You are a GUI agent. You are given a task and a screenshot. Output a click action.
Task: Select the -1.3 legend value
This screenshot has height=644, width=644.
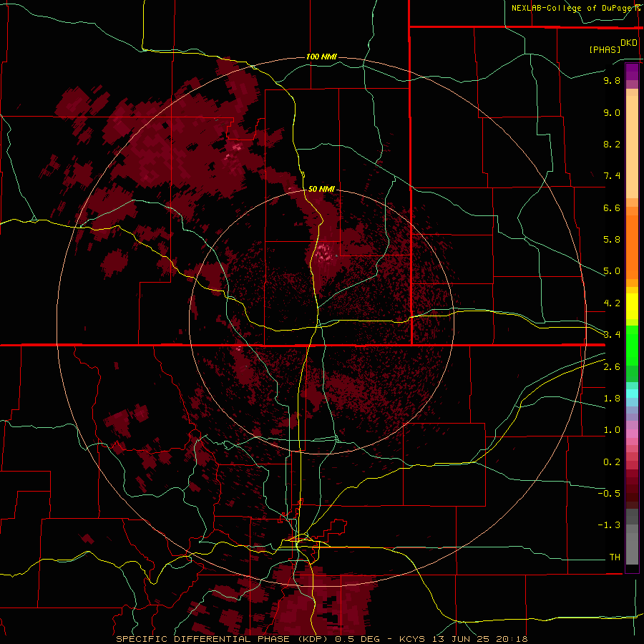(x=609, y=525)
